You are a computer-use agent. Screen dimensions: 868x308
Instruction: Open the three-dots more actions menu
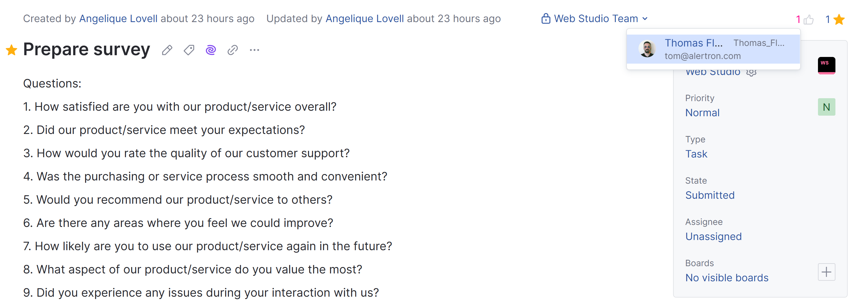click(x=255, y=50)
